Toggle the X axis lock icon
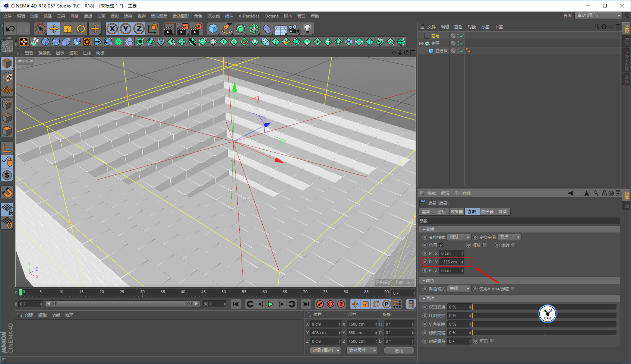The image size is (631, 364). pos(112,29)
